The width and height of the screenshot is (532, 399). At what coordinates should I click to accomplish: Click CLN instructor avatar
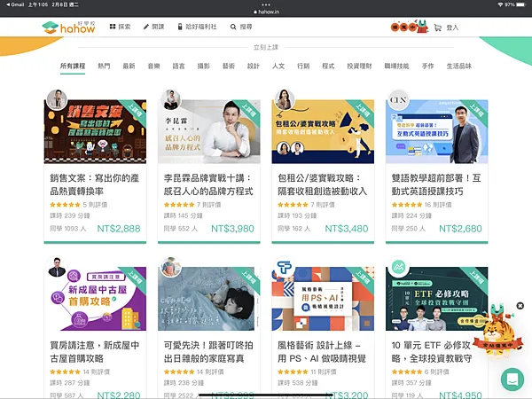click(x=398, y=99)
